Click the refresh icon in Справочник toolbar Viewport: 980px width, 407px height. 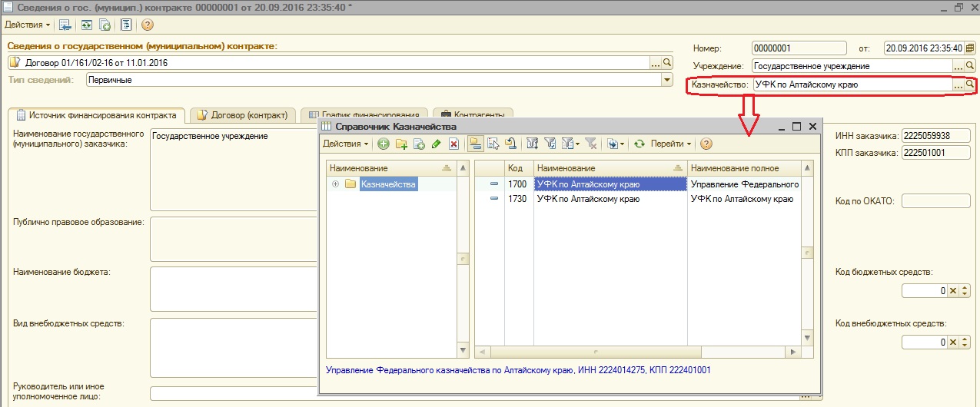(x=639, y=144)
